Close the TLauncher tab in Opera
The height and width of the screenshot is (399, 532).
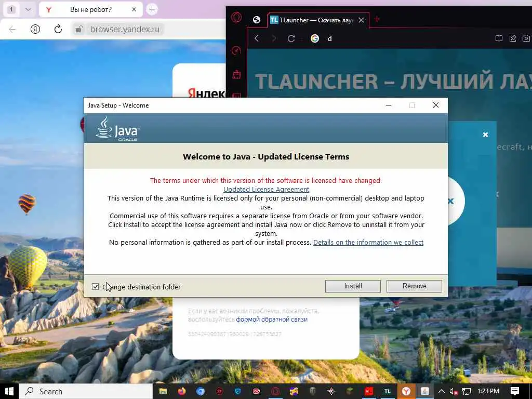[x=362, y=20]
